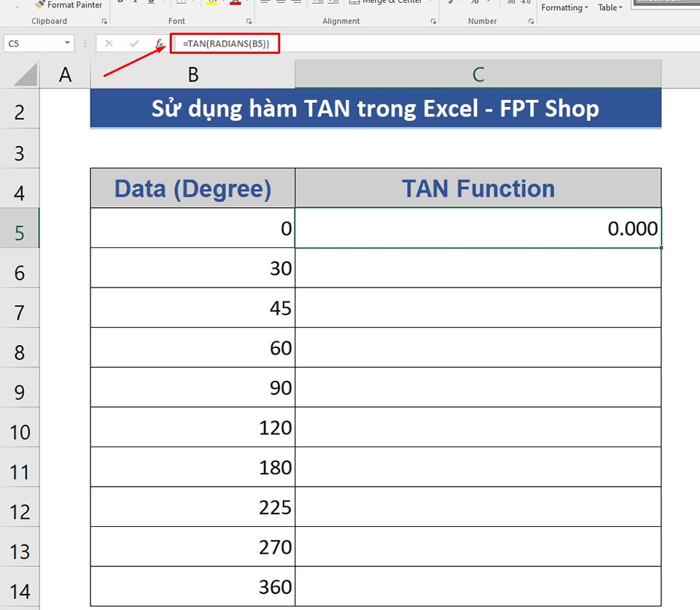This screenshot has width=700, height=610.
Task: Toggle Bold formatting
Action: (120, 2)
